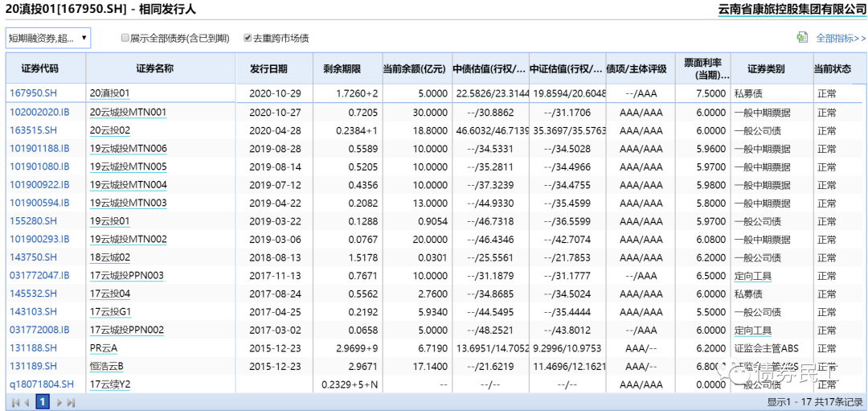Open bond code 167950.SH link
Image resolution: width=868 pixels, height=411 pixels.
[33, 93]
